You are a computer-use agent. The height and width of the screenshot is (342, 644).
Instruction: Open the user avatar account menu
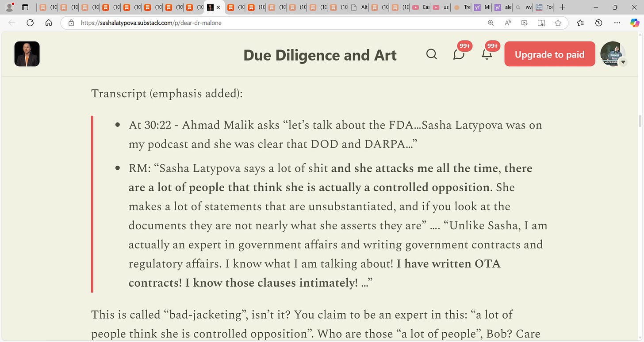pos(613,54)
